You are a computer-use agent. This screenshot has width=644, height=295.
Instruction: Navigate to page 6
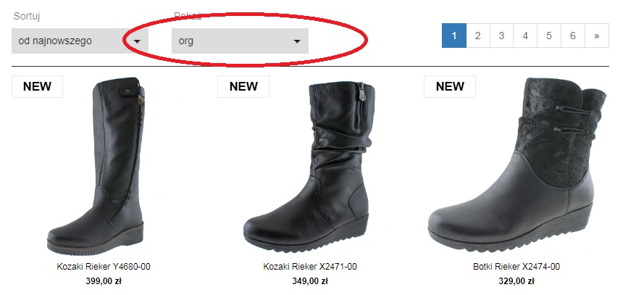click(x=572, y=36)
